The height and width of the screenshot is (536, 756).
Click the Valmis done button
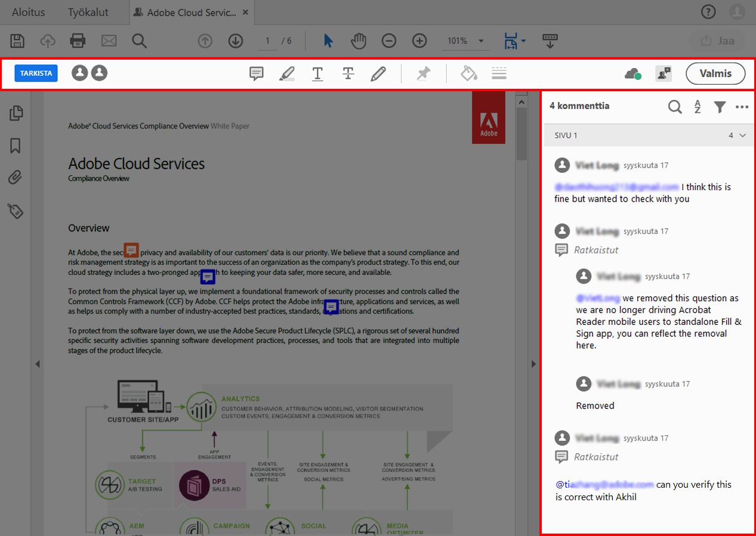tap(715, 73)
